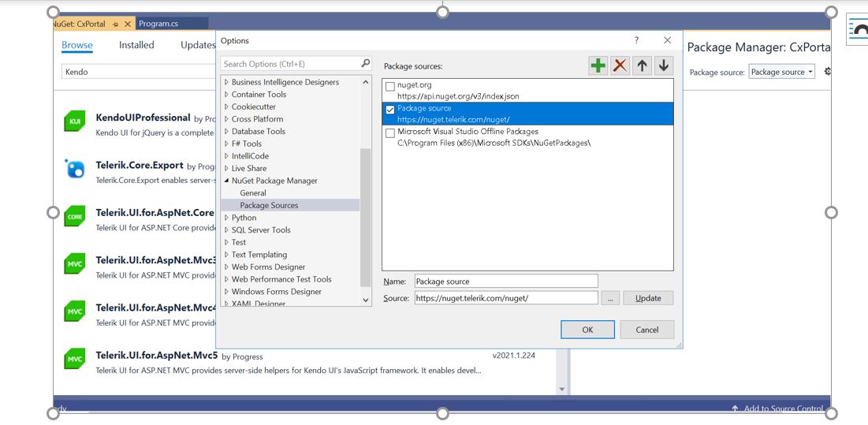Pin the NuGet: CxPortal tab
Viewport: 868px width, 425px height.
tap(116, 24)
